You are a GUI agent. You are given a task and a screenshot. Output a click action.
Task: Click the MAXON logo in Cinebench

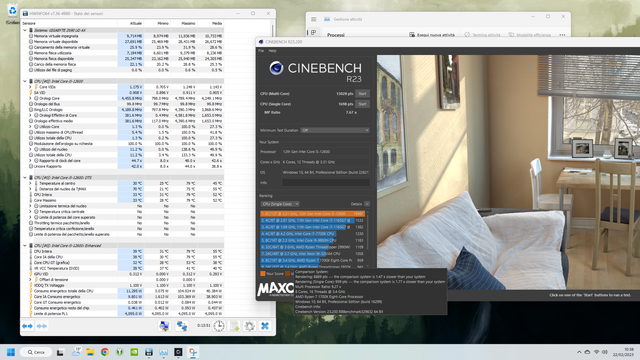[275, 289]
